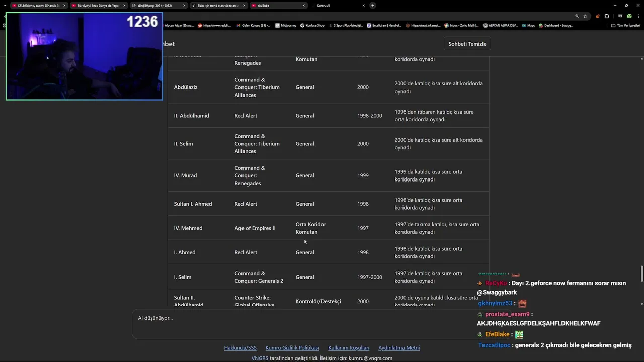Open the extensions puzzle icon
Viewport: 644px width, 362px height.
tap(607, 16)
